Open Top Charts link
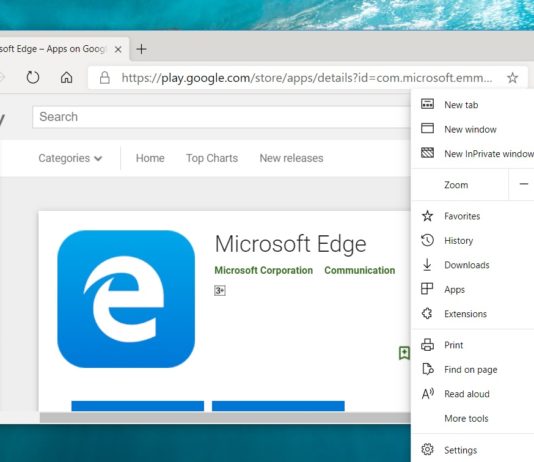The height and width of the screenshot is (462, 534). tap(212, 158)
